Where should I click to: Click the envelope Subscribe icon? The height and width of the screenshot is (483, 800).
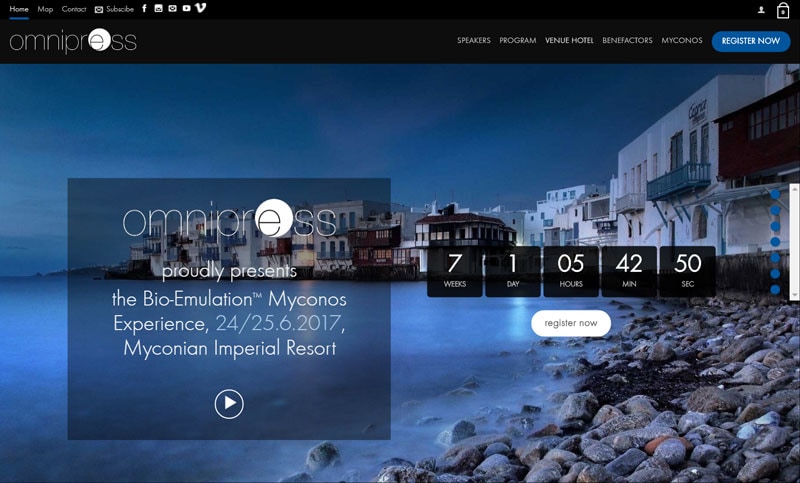98,9
